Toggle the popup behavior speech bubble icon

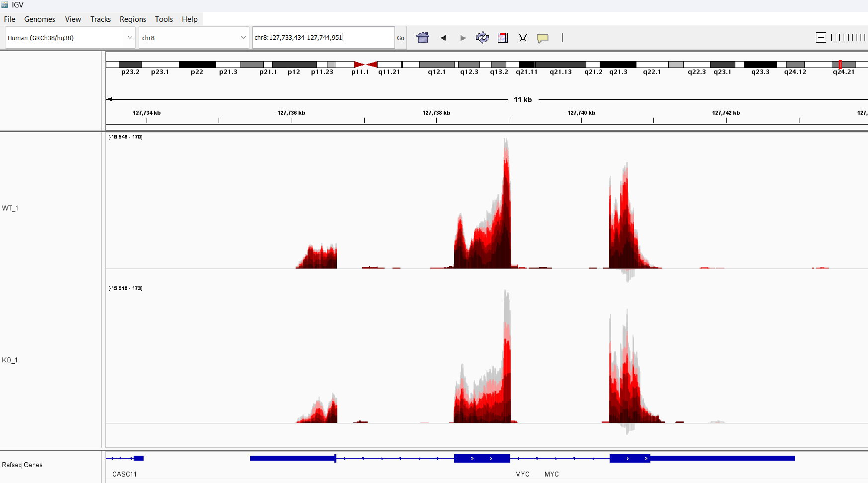543,38
